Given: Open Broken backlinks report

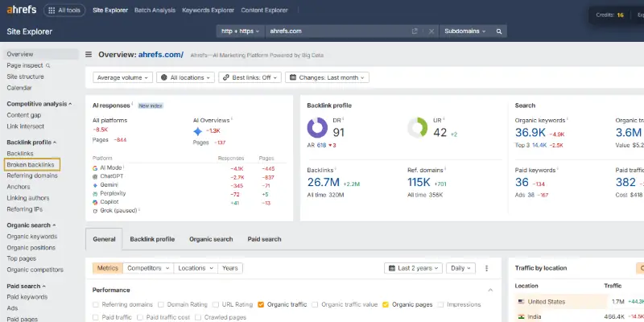Looking at the screenshot, I should [31, 165].
